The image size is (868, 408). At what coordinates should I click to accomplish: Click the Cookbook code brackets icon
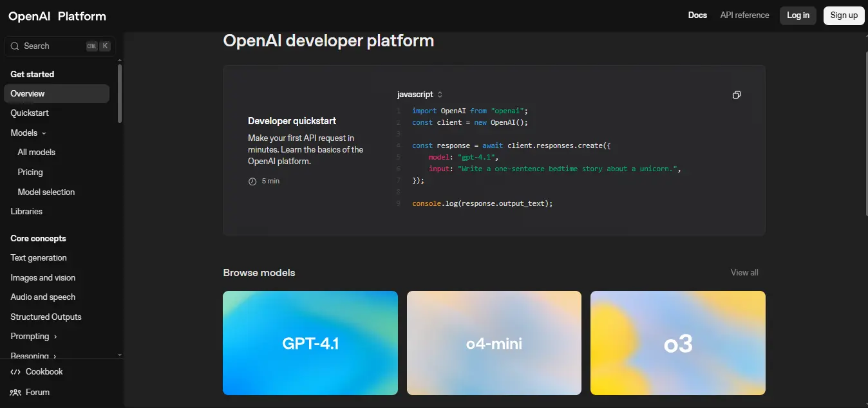[15, 372]
